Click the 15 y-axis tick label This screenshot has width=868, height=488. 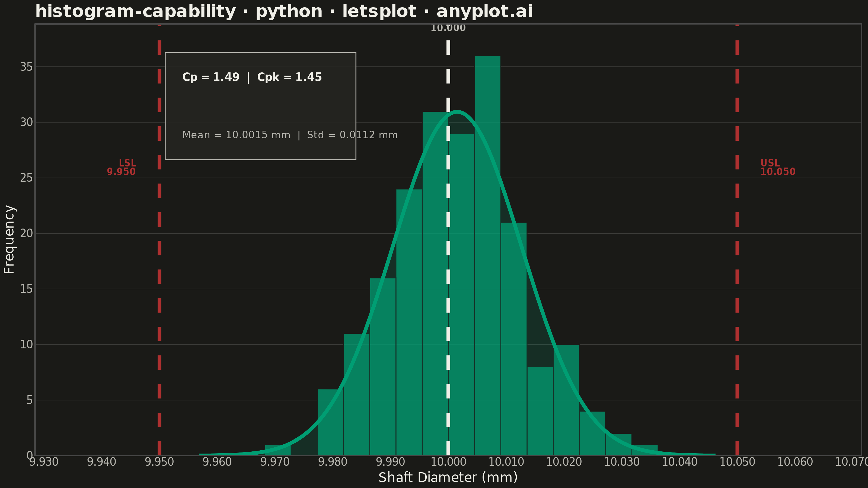point(27,289)
